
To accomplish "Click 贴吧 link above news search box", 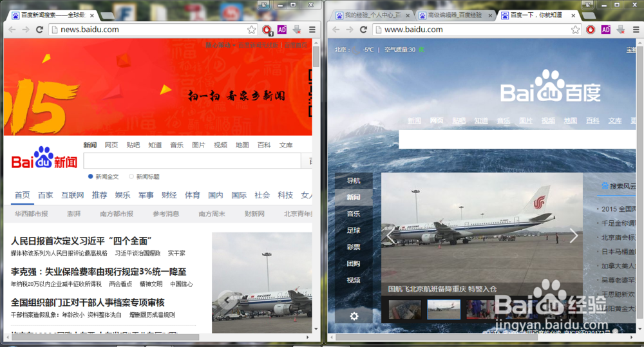I will coord(133,145).
